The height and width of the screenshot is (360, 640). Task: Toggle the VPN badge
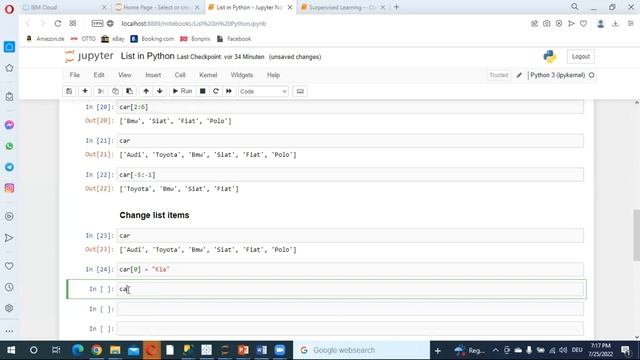click(97, 24)
